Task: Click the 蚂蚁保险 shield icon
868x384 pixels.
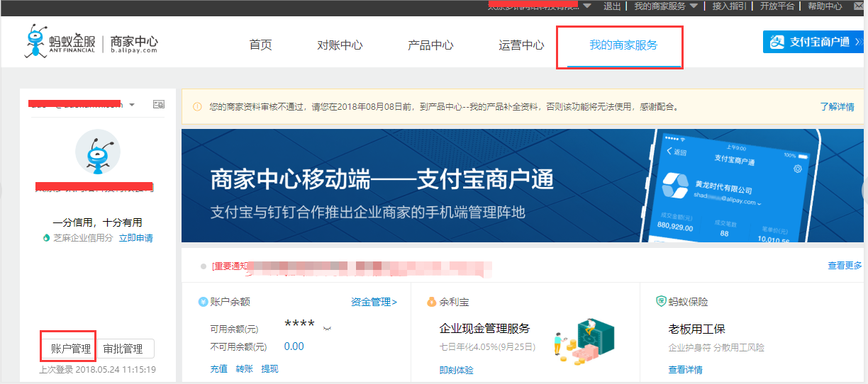Action: (x=661, y=302)
